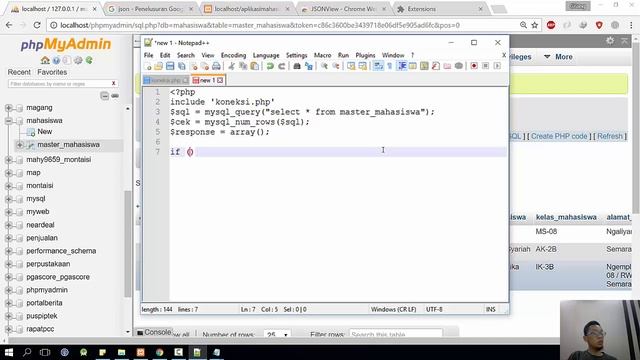Click the Create PHP code link

[559, 136]
